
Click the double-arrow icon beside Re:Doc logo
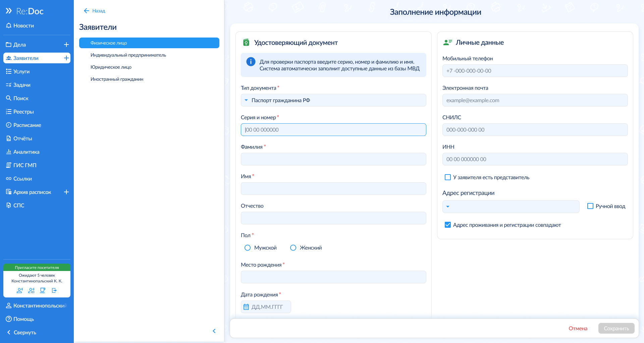9,11
